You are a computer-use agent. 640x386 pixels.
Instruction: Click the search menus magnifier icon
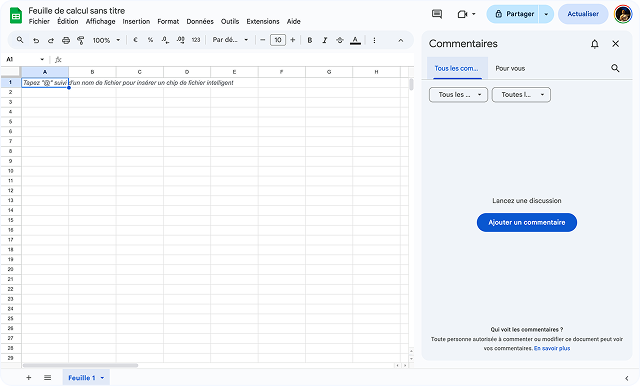pos(20,40)
